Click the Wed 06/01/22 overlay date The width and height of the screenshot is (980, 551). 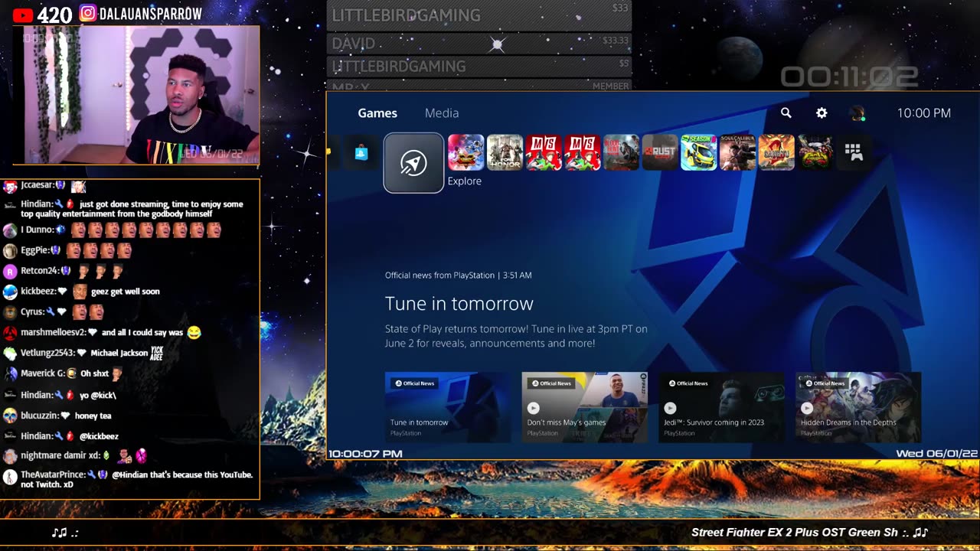[x=937, y=454]
